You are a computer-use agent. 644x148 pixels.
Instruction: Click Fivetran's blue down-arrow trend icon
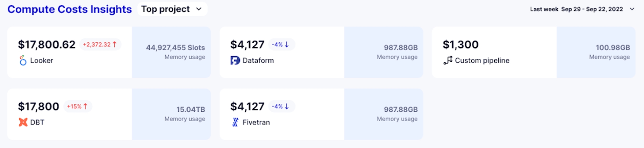287,106
